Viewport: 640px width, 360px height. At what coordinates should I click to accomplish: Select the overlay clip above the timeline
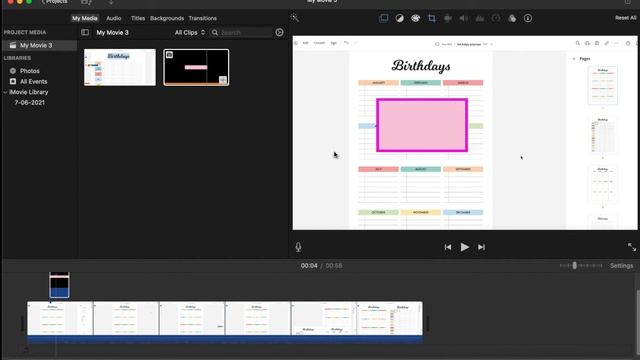click(59, 285)
